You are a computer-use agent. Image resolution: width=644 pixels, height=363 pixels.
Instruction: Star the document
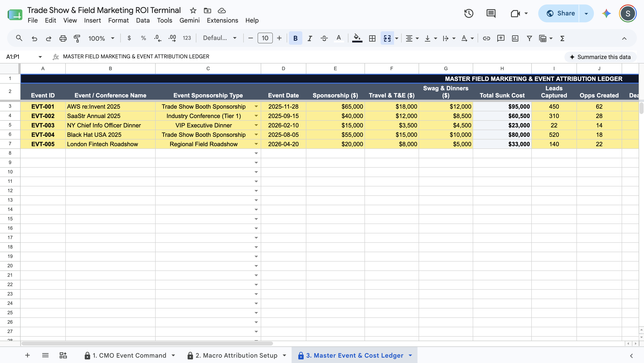193,11
